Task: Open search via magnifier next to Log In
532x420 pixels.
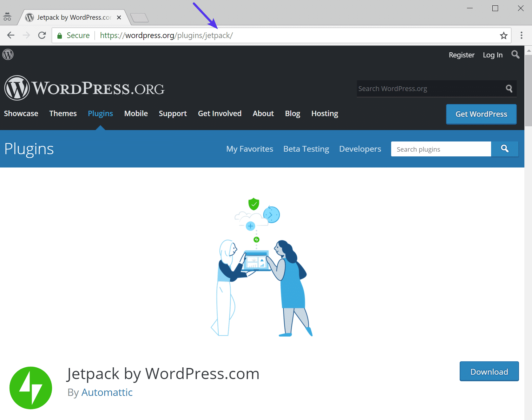Action: coord(515,55)
